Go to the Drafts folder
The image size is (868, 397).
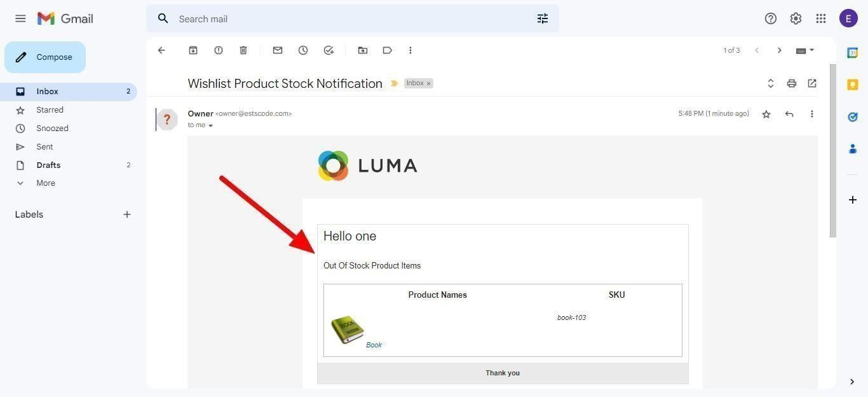coord(48,165)
